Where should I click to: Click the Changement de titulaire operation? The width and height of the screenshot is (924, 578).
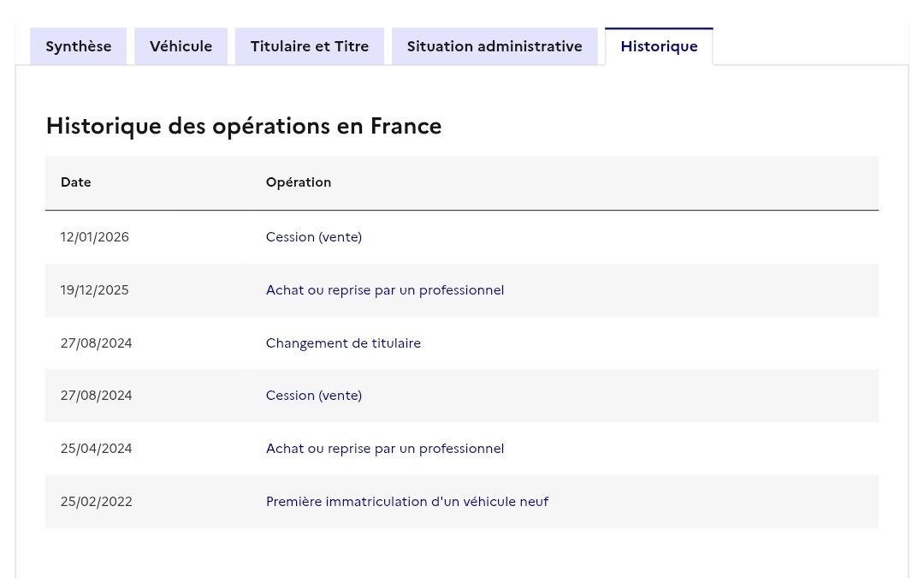pyautogui.click(x=343, y=343)
